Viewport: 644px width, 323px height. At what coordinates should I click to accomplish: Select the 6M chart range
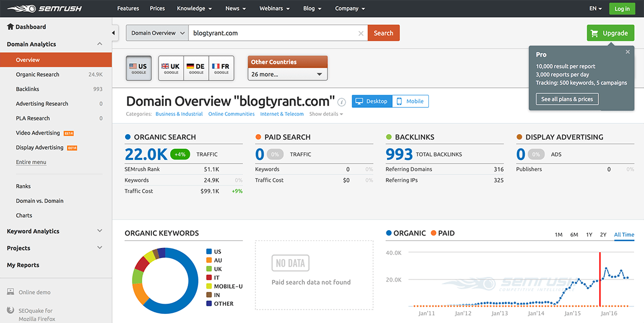point(574,235)
